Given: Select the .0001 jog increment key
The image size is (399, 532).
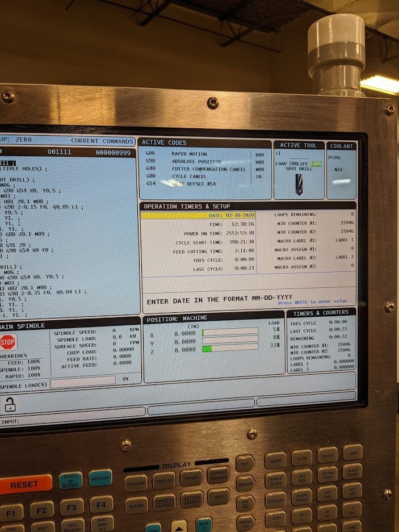Looking at the screenshot, I should click(276, 520).
